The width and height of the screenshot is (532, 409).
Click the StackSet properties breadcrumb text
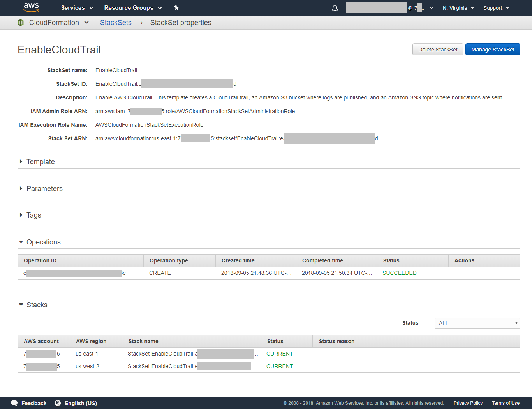click(x=181, y=23)
